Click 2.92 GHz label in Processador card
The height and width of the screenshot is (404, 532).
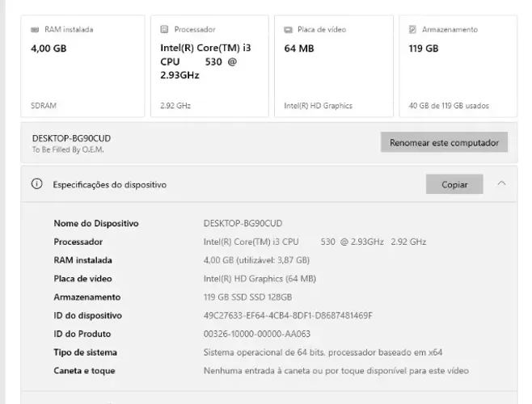[175, 106]
